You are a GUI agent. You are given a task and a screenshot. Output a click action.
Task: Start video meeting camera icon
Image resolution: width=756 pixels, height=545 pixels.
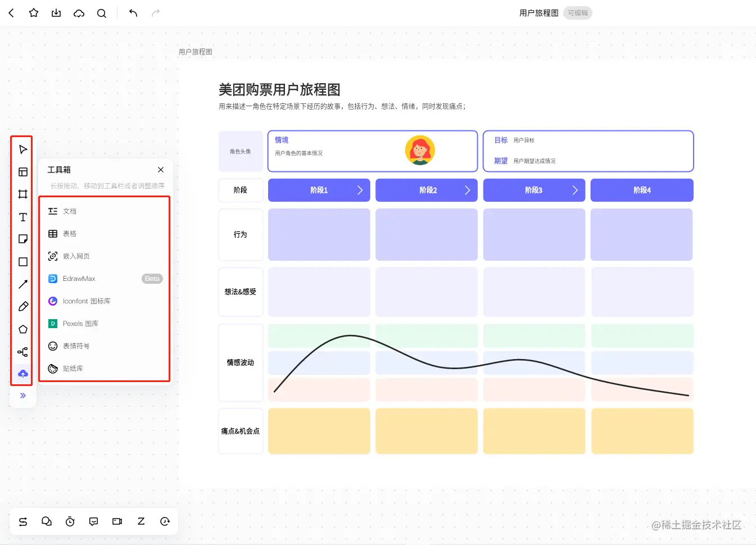(x=117, y=522)
